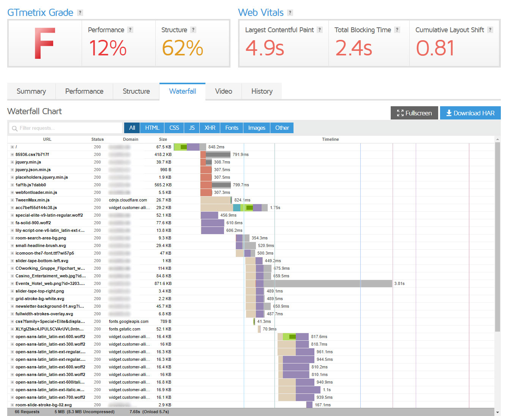Toggle the Fonts requests filter

[x=231, y=128]
